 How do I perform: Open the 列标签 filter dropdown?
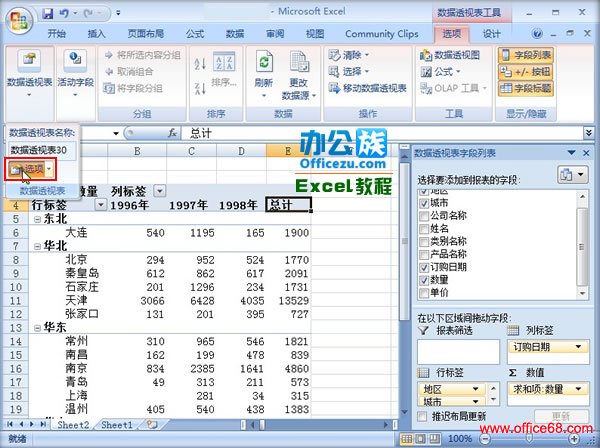click(x=160, y=190)
